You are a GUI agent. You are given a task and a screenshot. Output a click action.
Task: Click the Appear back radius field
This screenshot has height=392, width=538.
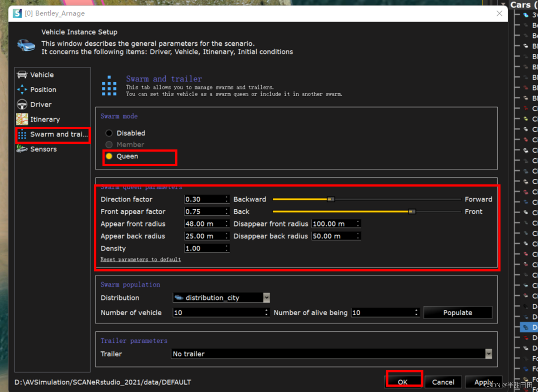point(207,236)
